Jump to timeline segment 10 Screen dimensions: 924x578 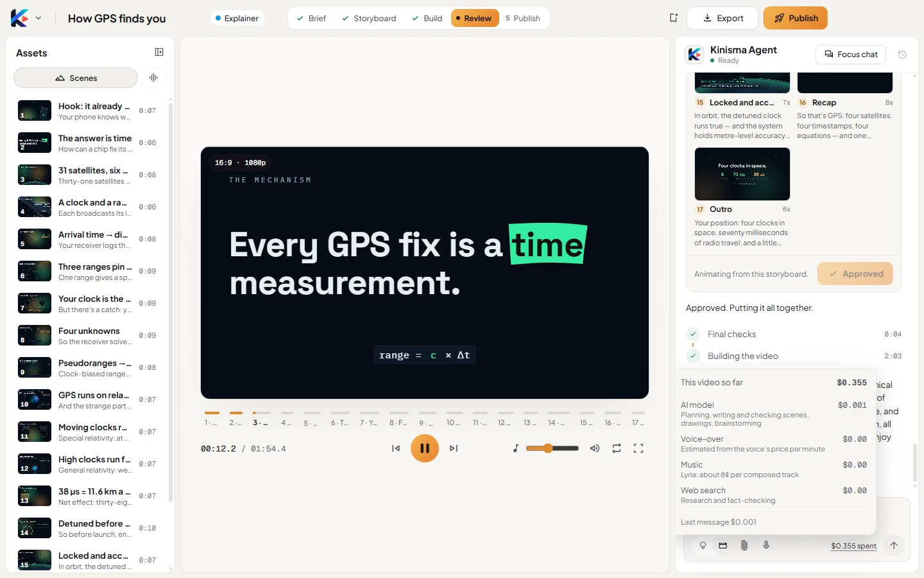(x=454, y=417)
